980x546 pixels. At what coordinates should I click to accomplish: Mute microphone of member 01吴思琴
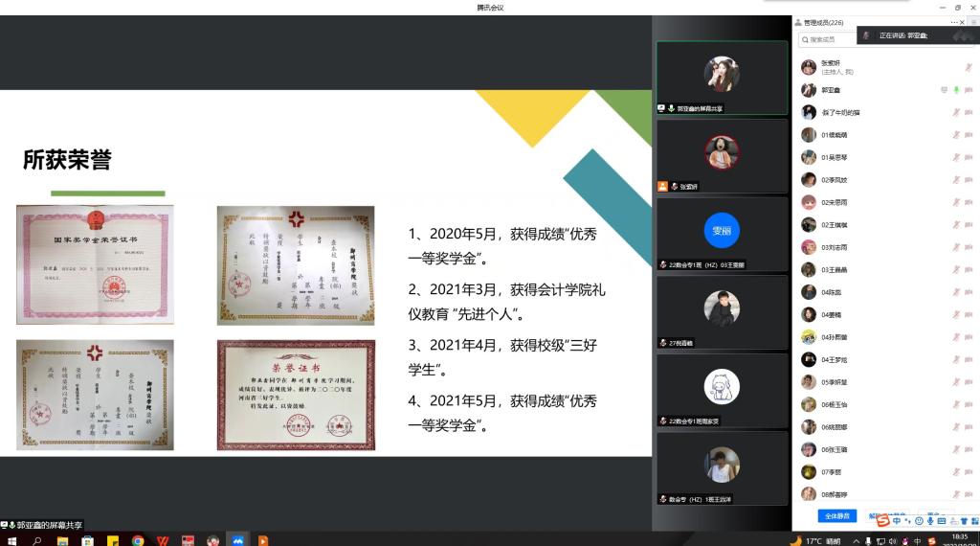[956, 158]
